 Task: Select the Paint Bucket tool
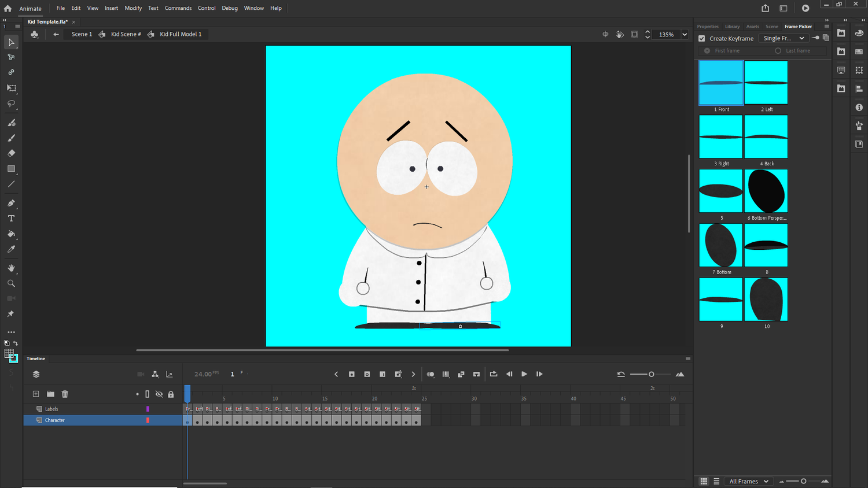tap(11, 234)
